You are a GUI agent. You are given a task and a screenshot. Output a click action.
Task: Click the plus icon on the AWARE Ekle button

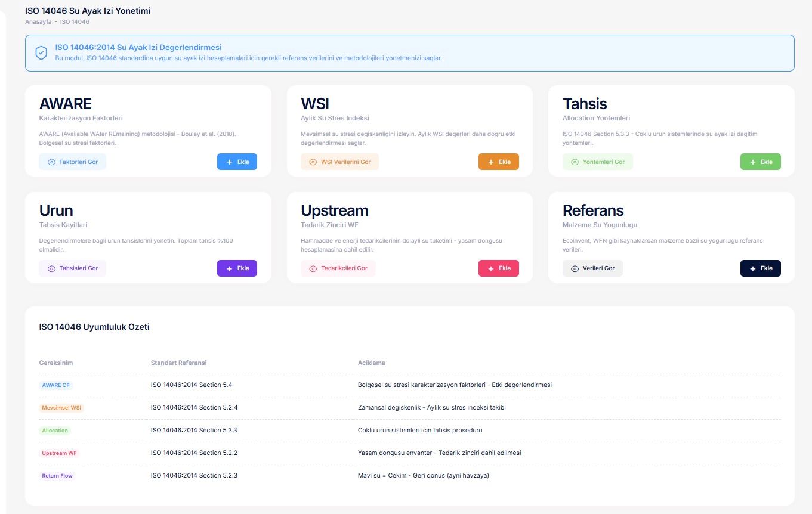(230, 161)
